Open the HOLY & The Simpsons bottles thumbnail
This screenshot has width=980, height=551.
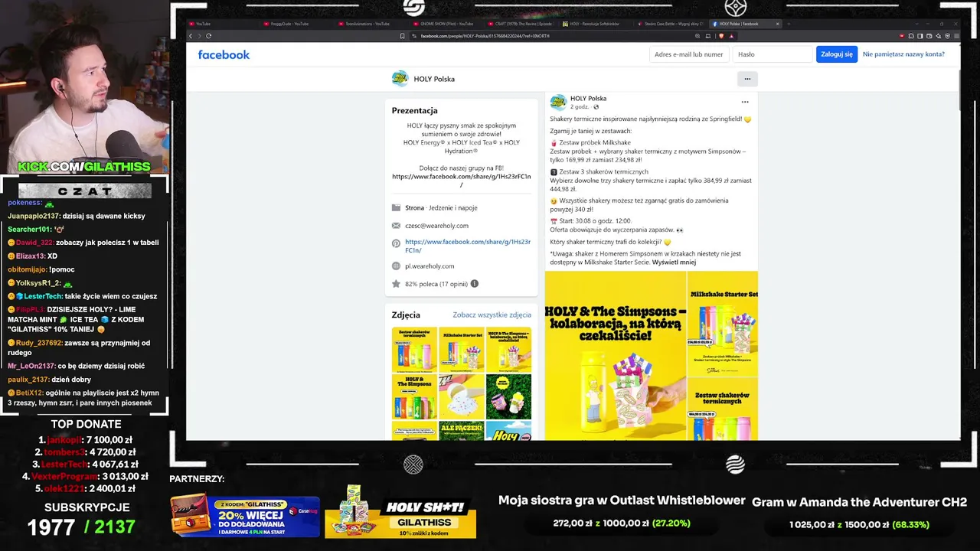pos(414,396)
